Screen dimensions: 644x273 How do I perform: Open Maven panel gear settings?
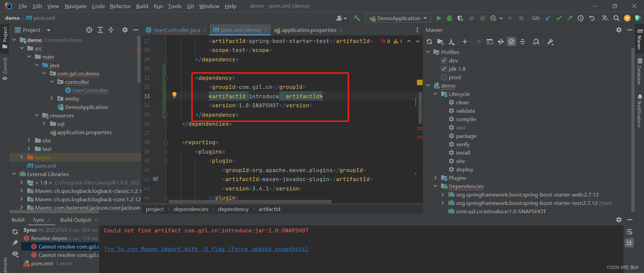619,30
